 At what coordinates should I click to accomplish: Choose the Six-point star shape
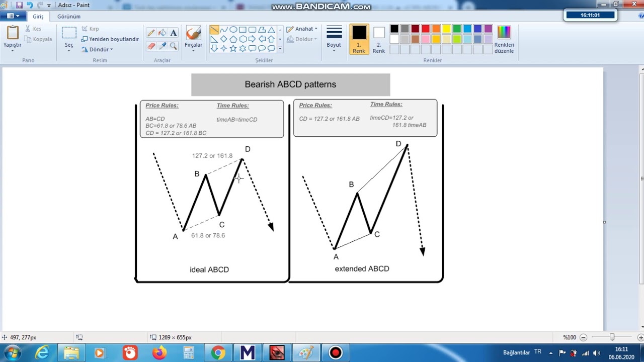pyautogui.click(x=243, y=48)
